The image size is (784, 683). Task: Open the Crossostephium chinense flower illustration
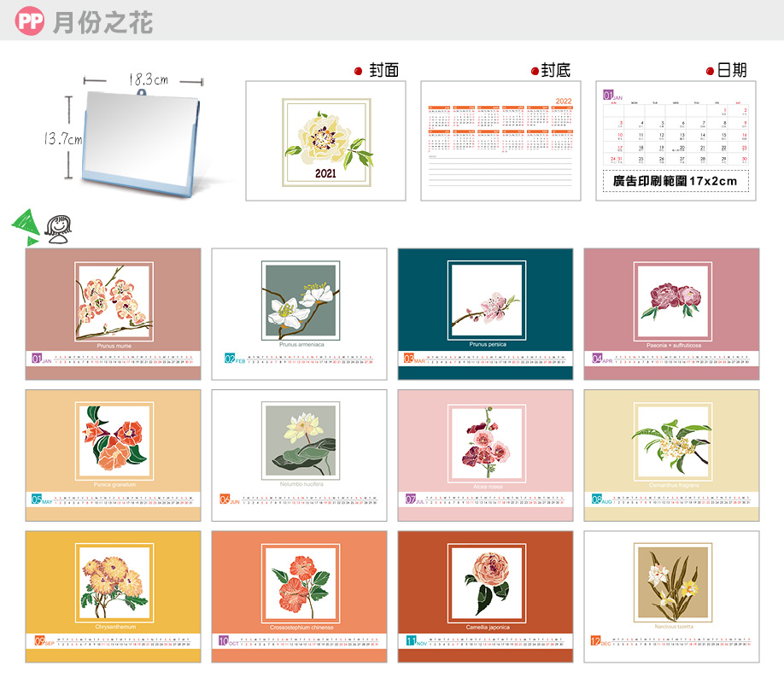[301, 583]
